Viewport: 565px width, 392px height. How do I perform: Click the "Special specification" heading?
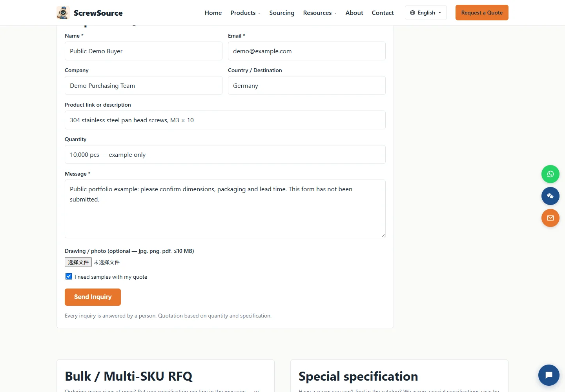tap(358, 376)
